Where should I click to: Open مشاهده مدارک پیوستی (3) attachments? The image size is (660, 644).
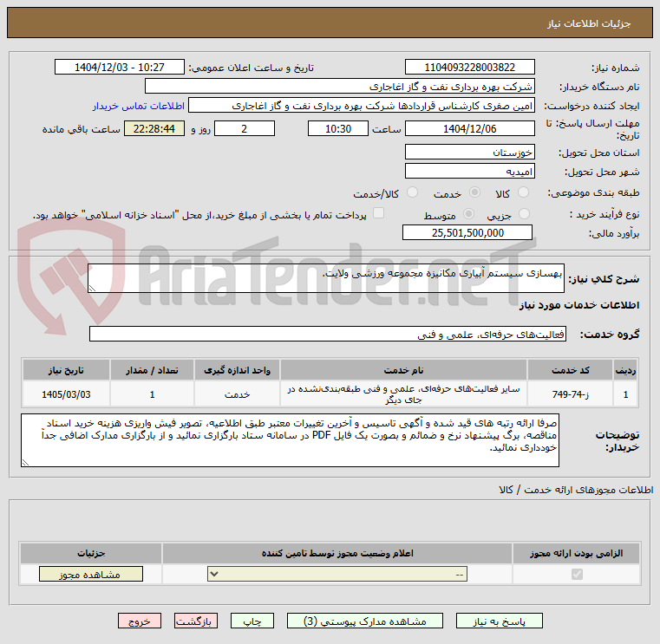364,621
